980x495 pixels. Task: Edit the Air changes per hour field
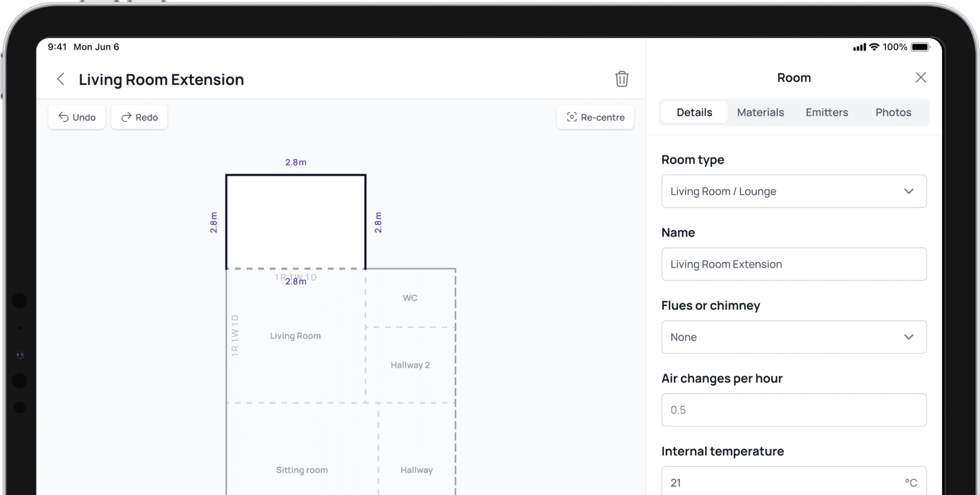pyautogui.click(x=794, y=410)
